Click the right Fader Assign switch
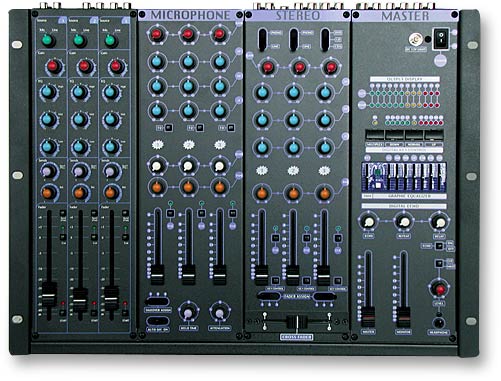Image resolution: width=501 pixels, height=381 pixels. click(x=324, y=296)
